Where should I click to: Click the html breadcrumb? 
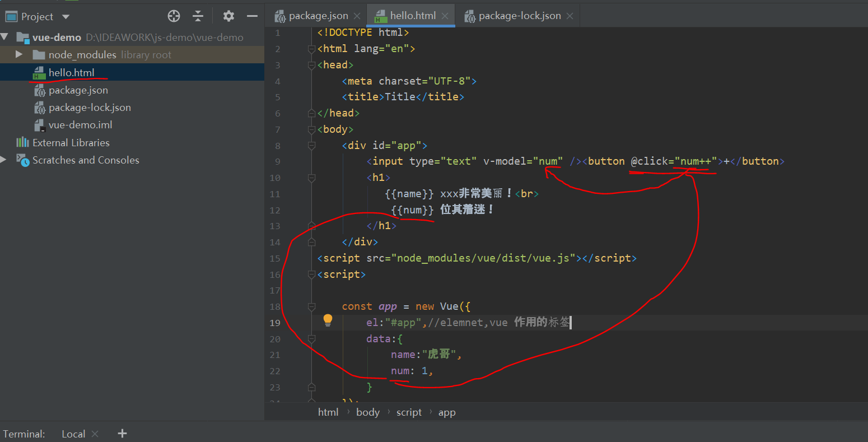(328, 412)
